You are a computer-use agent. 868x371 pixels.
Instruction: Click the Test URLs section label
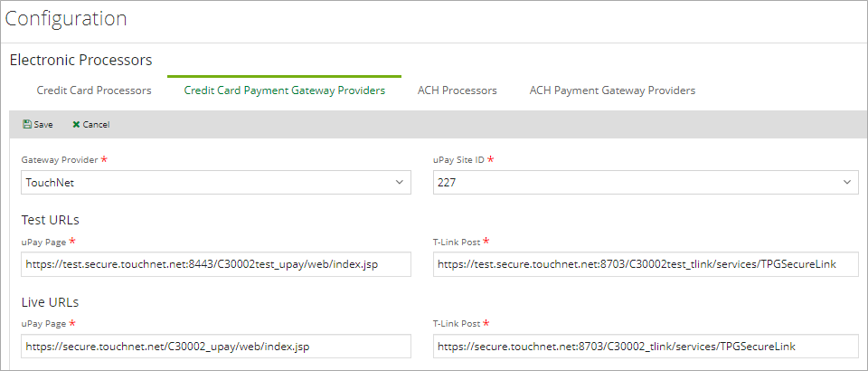[x=51, y=220]
